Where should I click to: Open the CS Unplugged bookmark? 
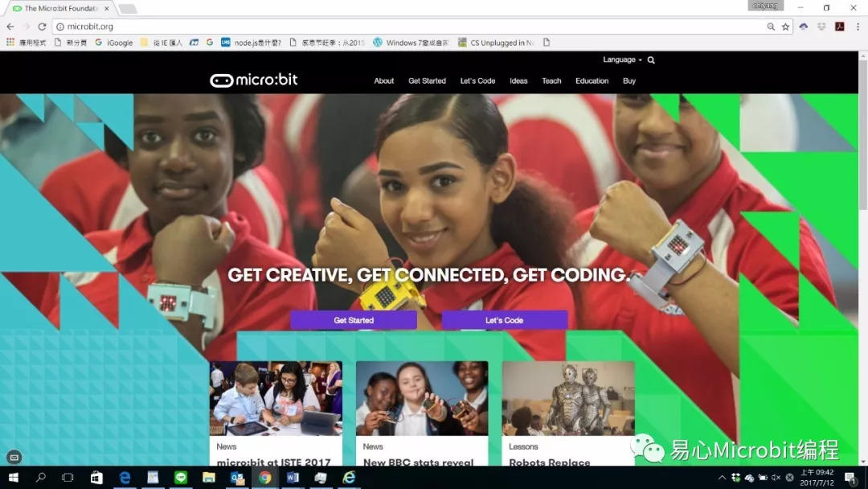point(496,43)
